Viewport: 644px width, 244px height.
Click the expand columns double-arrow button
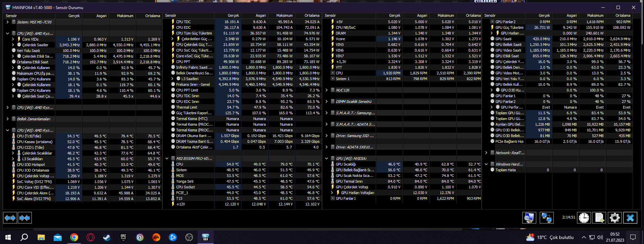(x=10, y=218)
